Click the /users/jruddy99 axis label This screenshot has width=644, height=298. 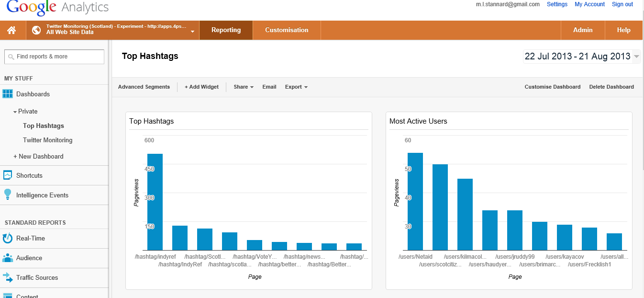tap(515, 257)
